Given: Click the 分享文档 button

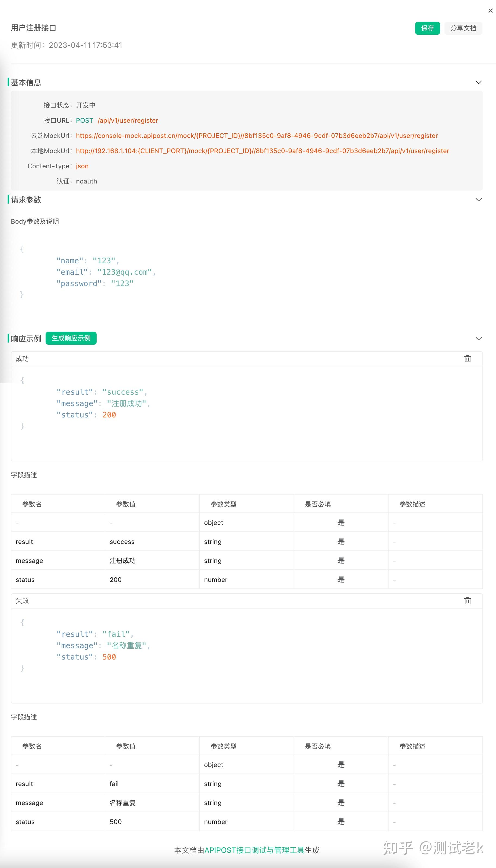Looking at the screenshot, I should pyautogui.click(x=463, y=28).
